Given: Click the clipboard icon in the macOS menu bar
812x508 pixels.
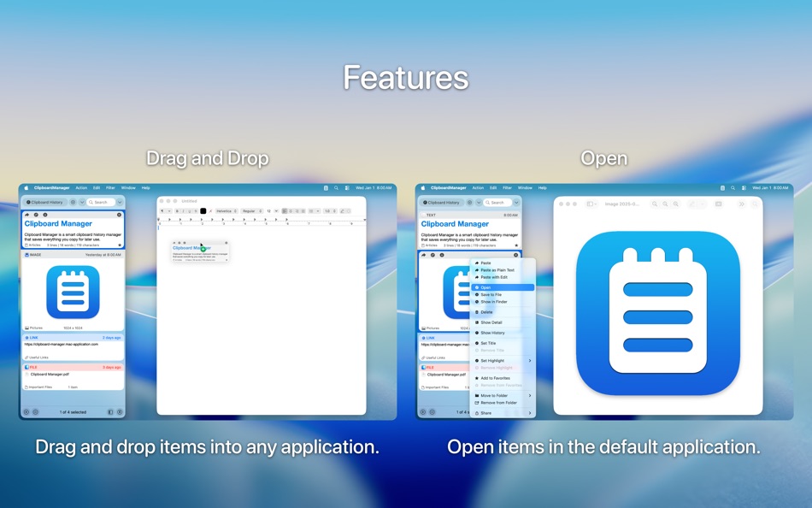Looking at the screenshot, I should tap(326, 187).
